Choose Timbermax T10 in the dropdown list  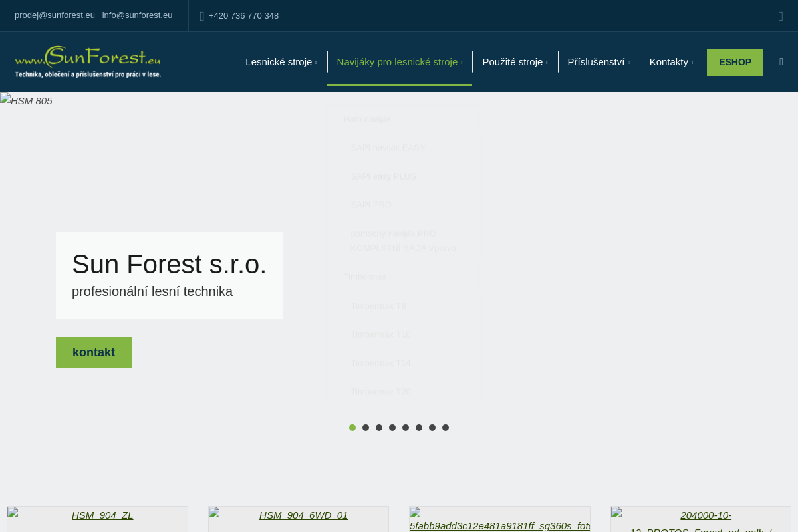click(381, 334)
